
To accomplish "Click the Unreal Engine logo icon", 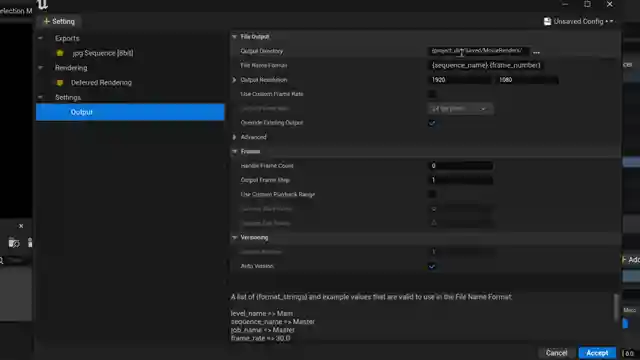I will [42, 4].
